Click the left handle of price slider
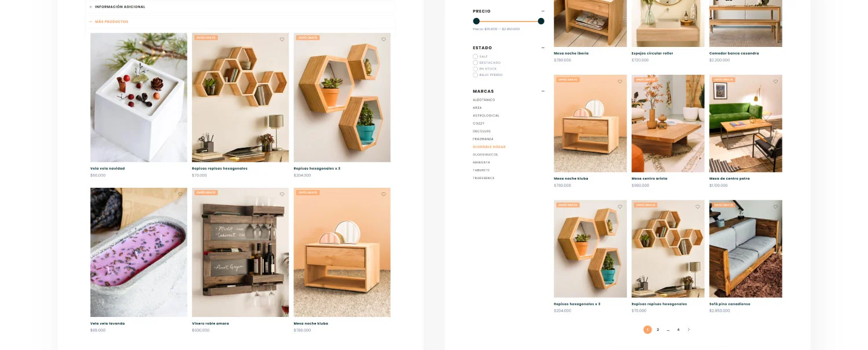This screenshot has height=350, width=868. [x=476, y=21]
